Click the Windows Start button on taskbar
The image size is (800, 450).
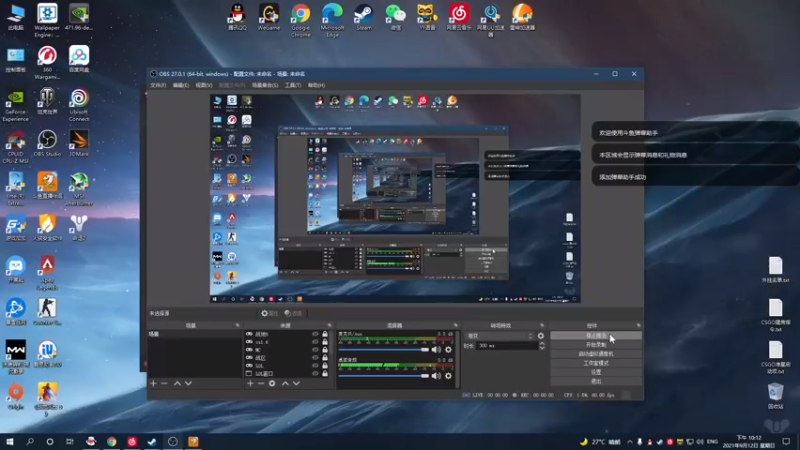point(10,442)
